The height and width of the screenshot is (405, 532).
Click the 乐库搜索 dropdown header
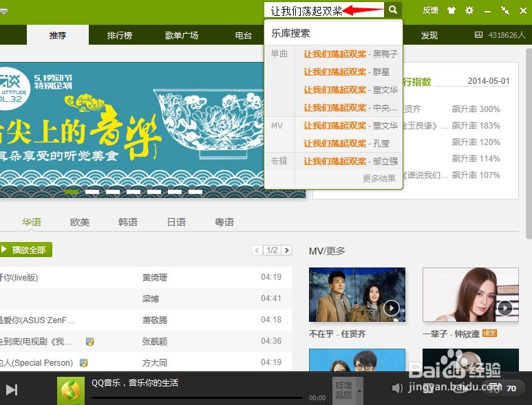(290, 33)
